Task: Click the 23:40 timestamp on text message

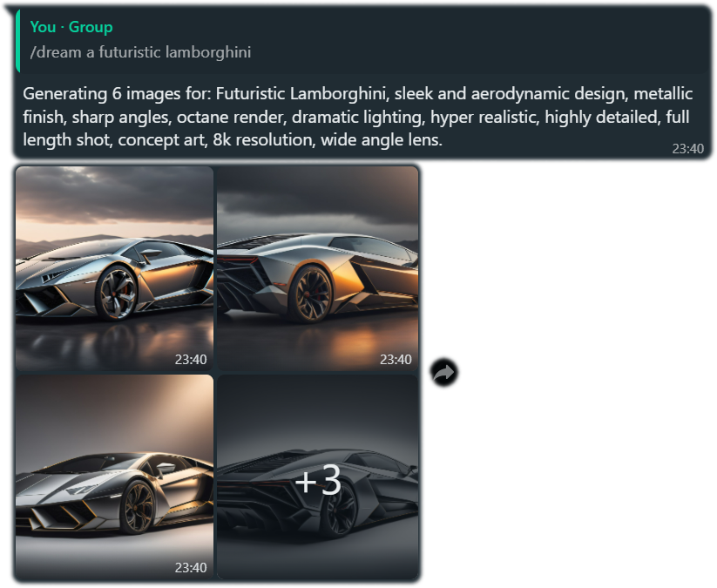Action: (x=687, y=149)
